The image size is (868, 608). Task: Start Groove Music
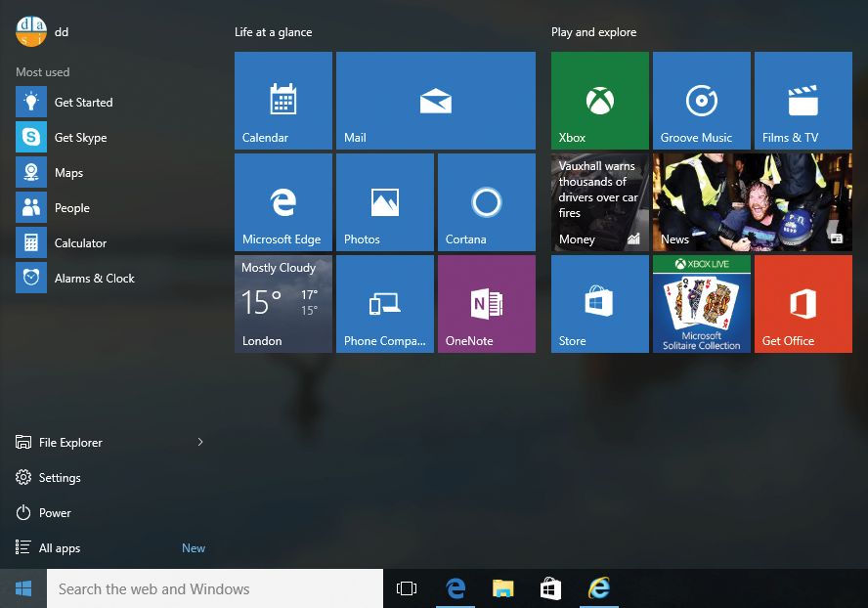coord(701,100)
